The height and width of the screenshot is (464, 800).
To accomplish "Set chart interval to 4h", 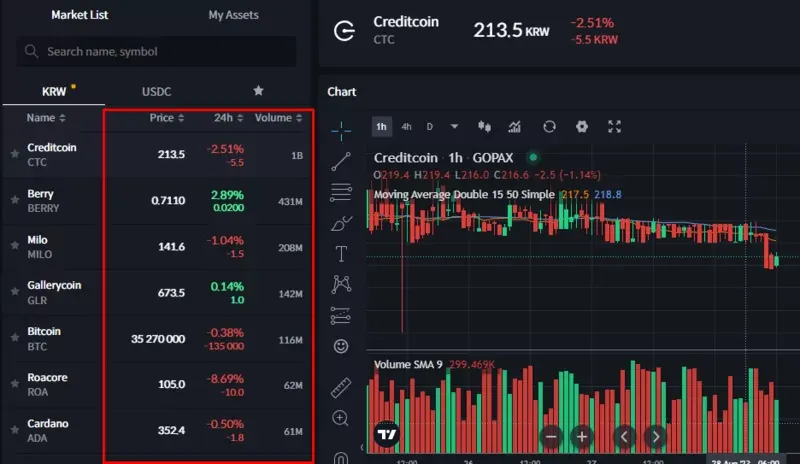I will pos(406,127).
